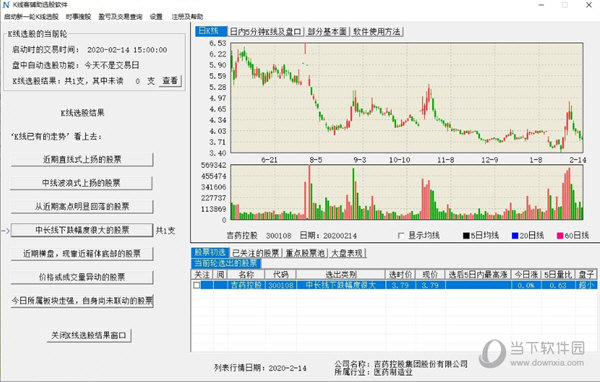Click the 共1支 count label
The height and width of the screenshot is (382, 600).
click(x=165, y=230)
